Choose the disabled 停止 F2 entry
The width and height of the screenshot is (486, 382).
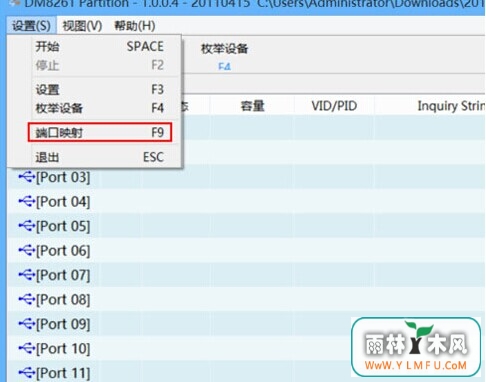tap(99, 65)
